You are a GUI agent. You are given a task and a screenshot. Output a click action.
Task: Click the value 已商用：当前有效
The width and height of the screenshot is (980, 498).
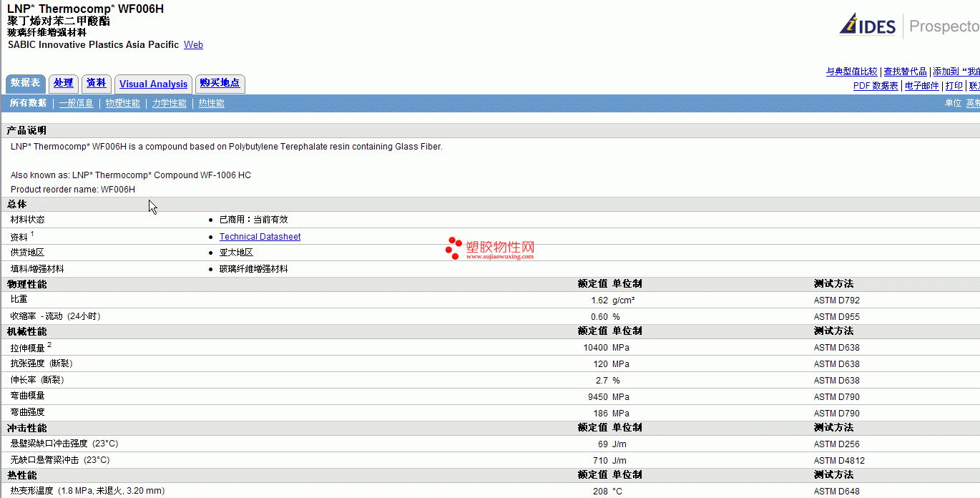click(254, 220)
